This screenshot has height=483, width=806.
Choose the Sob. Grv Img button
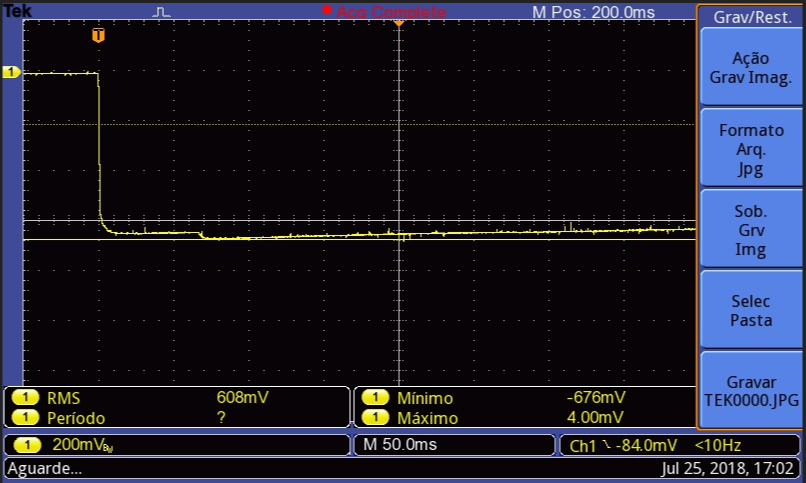751,230
